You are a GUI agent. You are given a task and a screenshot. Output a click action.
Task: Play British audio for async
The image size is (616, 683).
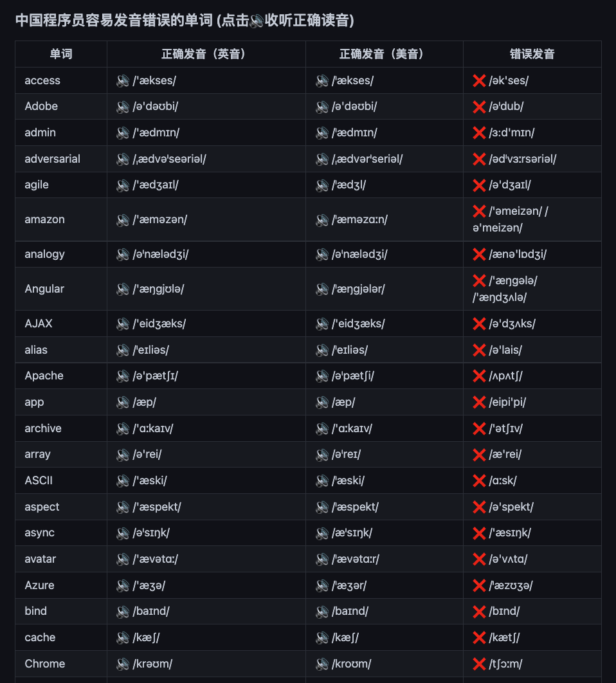click(123, 533)
